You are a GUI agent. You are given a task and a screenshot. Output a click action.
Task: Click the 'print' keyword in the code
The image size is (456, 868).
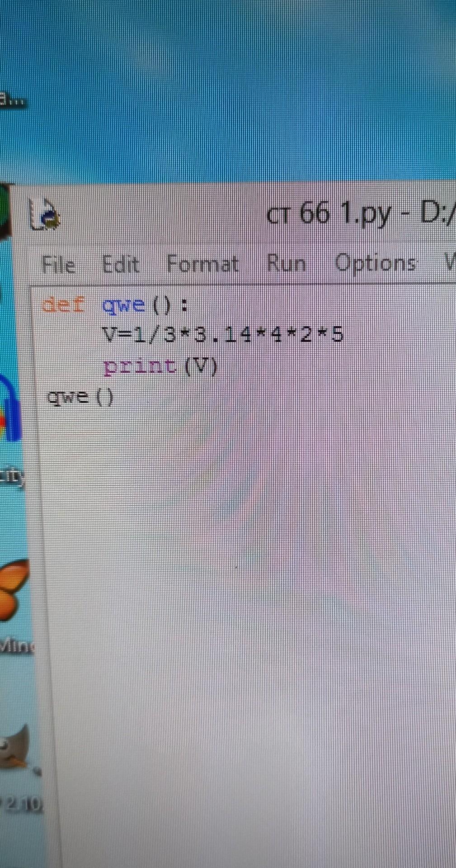tap(140, 367)
